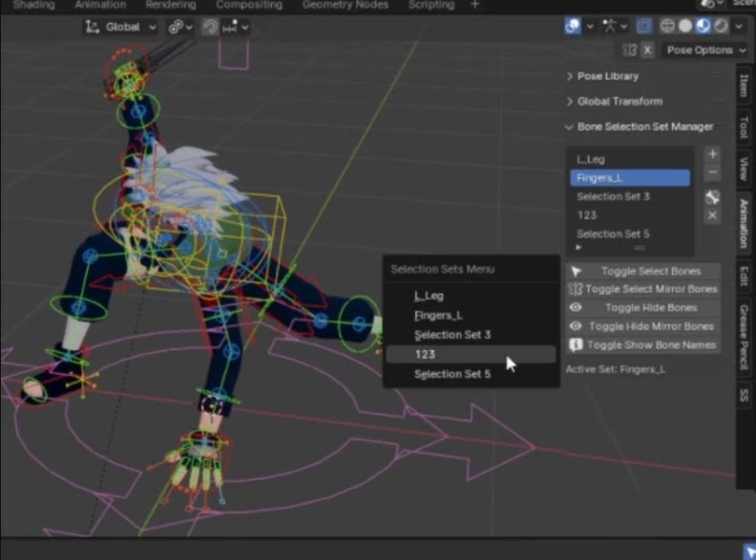The width and height of the screenshot is (756, 560).
Task: Click Toggle Show Bone Names button
Action: click(643, 345)
